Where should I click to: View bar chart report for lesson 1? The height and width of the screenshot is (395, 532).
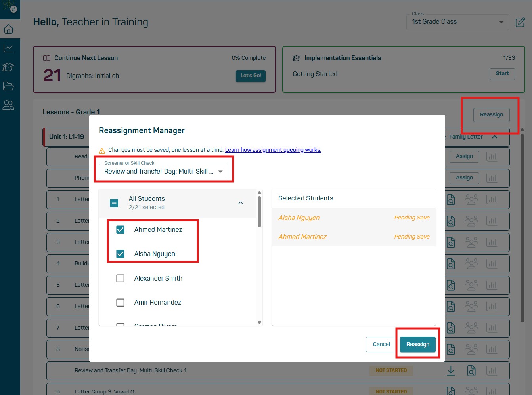[492, 199]
